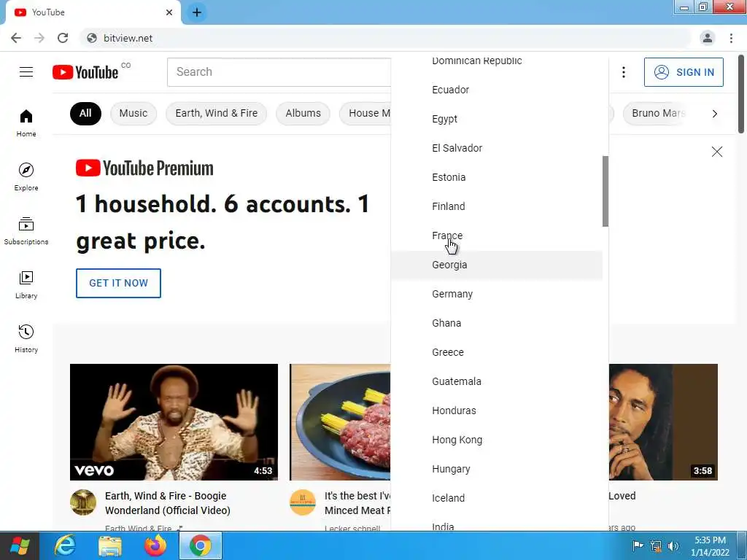747x560 pixels.
Task: Open minced meat video channel avatar
Action: click(303, 502)
